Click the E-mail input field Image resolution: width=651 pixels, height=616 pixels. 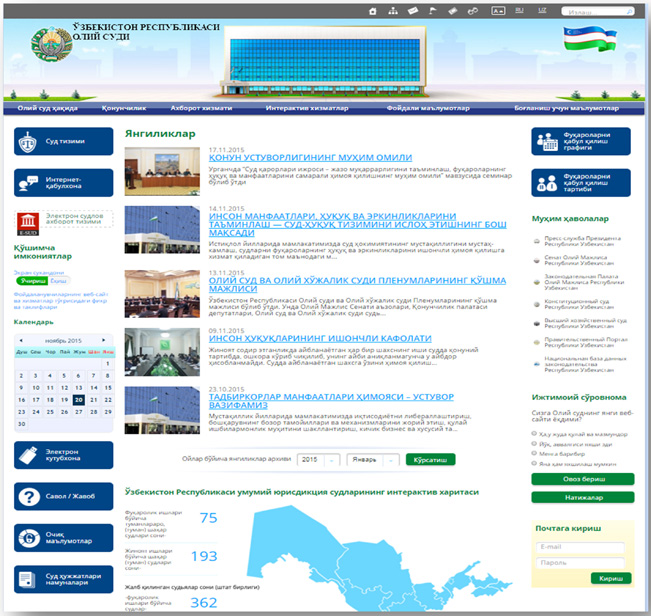click(x=581, y=547)
